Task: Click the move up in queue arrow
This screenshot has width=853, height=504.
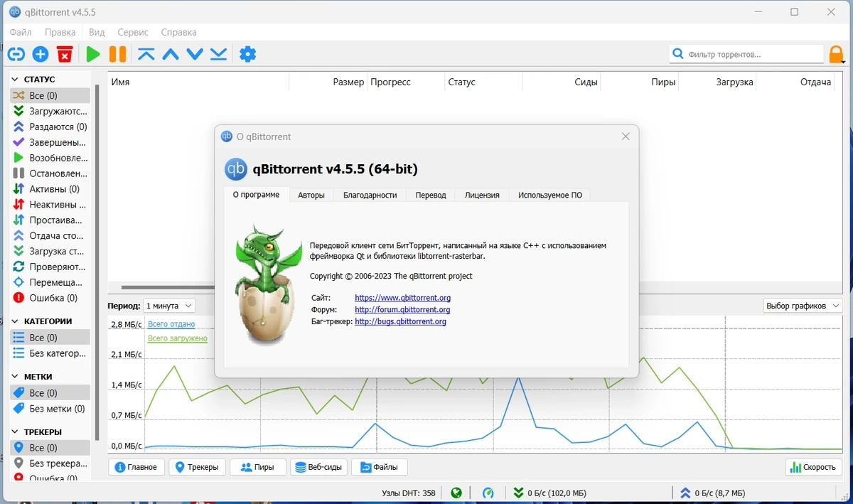Action: click(x=171, y=54)
